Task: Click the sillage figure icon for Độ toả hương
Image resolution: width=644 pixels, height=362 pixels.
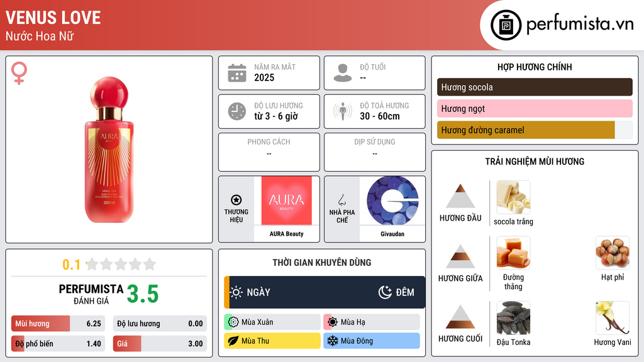Action: pyautogui.click(x=343, y=111)
